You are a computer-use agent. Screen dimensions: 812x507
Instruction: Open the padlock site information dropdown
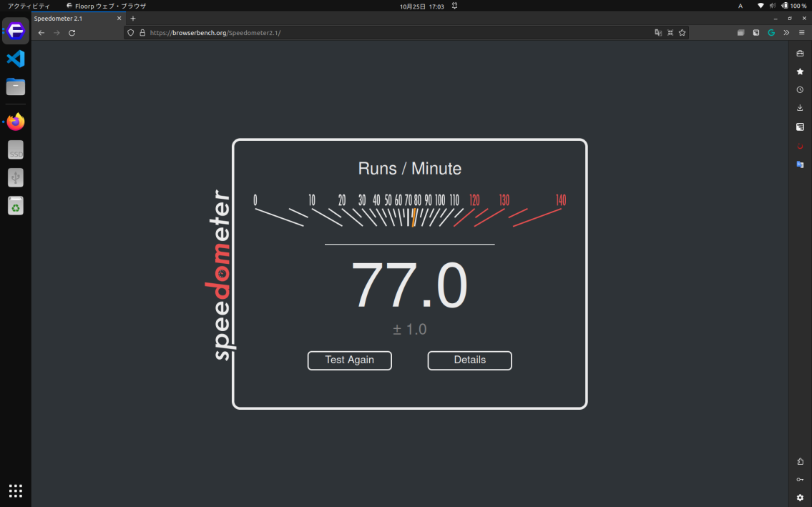[x=141, y=32]
